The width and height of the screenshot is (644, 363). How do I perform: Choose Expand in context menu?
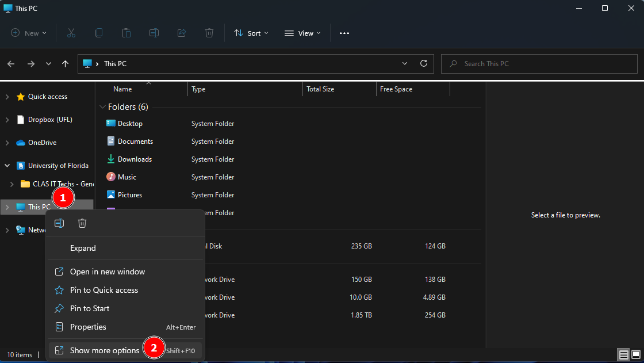click(x=126, y=248)
